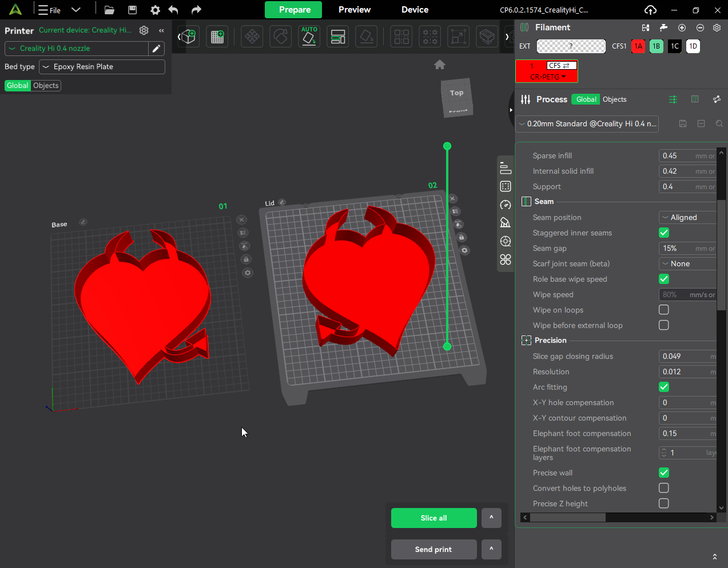Disable the Staggered inner seams checkbox
Screen dimensions: 728x568
663,233
